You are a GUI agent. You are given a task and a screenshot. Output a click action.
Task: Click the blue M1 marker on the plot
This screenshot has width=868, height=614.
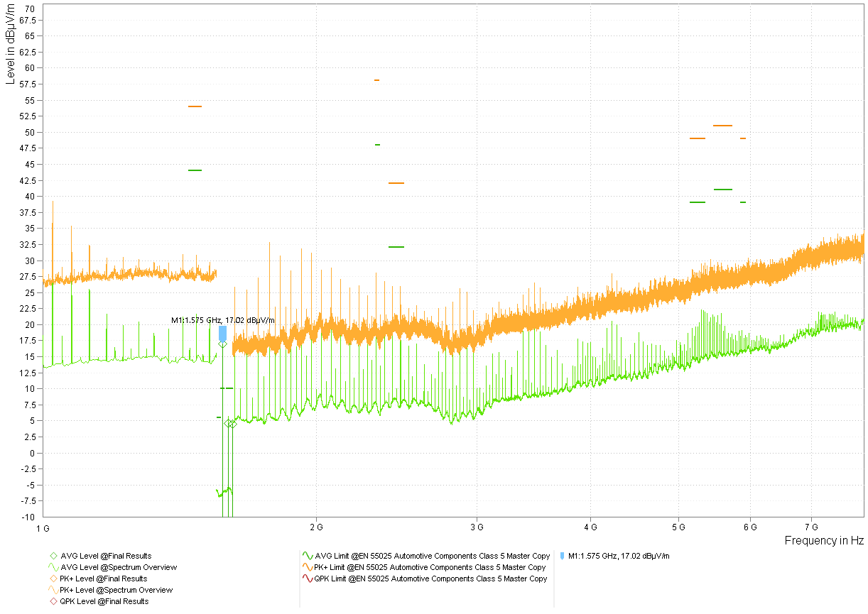tap(222, 332)
